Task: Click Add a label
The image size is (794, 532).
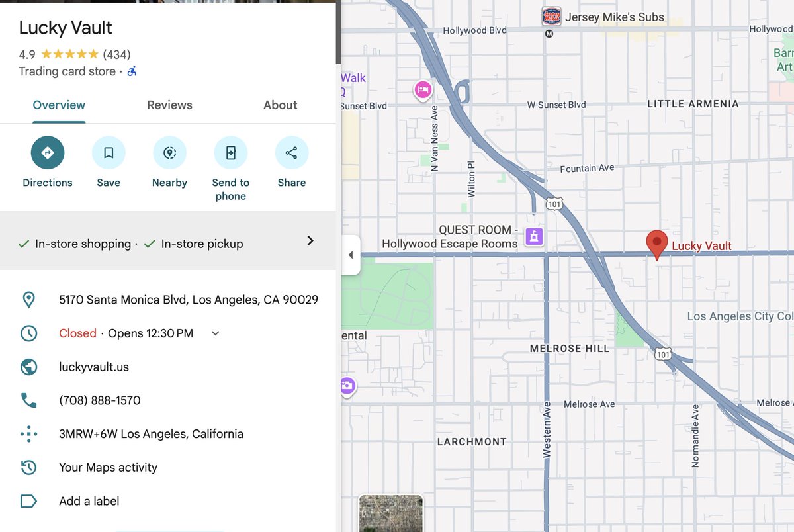Action: [x=89, y=501]
